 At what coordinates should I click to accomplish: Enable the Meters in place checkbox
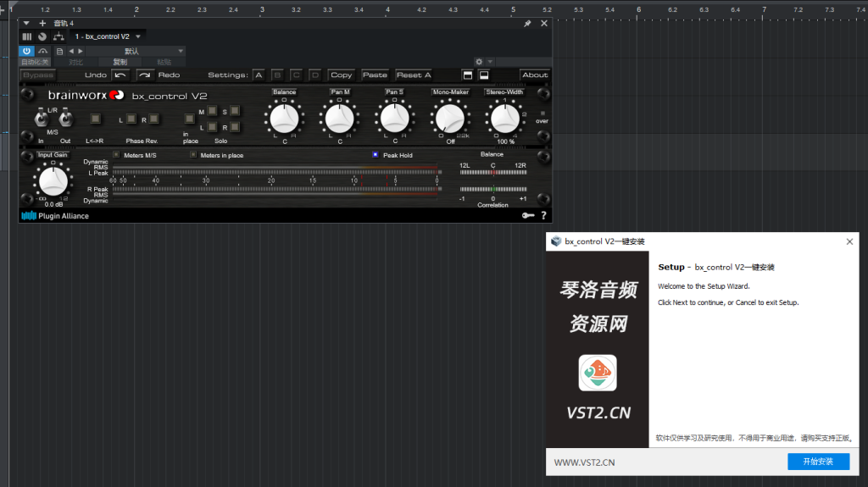[192, 155]
